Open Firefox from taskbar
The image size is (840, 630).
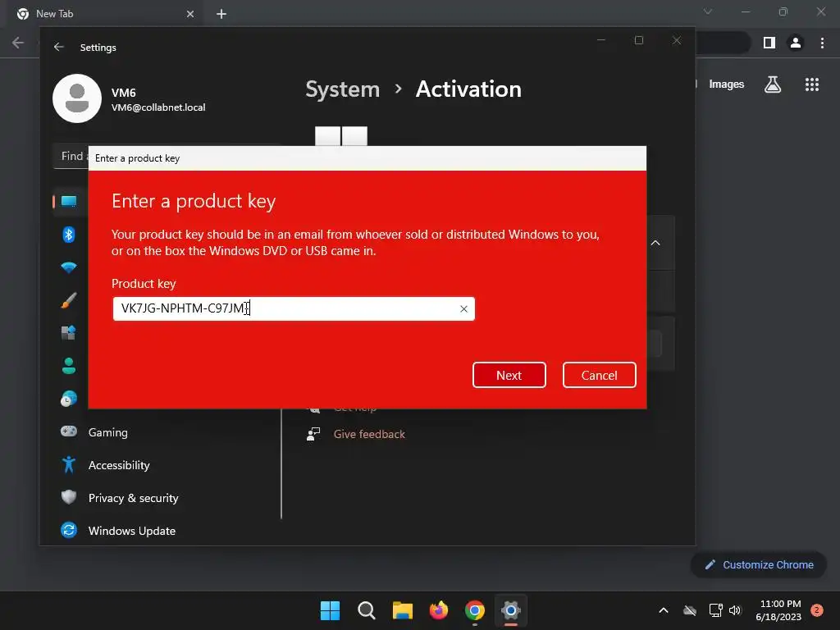pyautogui.click(x=439, y=610)
